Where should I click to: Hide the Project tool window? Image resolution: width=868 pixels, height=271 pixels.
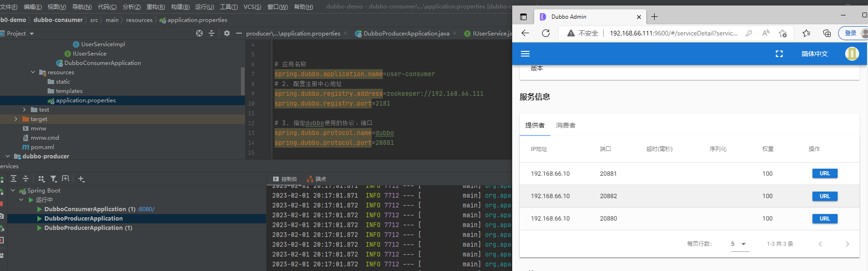(x=239, y=33)
